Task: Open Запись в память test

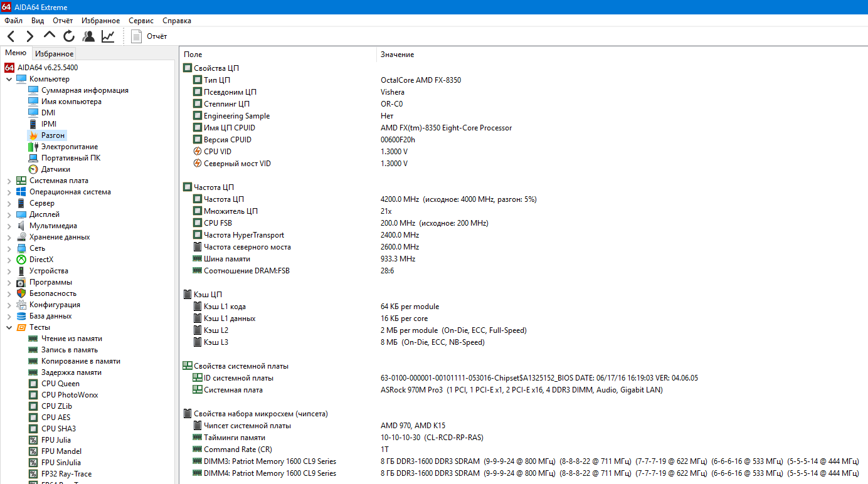Action: pyautogui.click(x=70, y=350)
